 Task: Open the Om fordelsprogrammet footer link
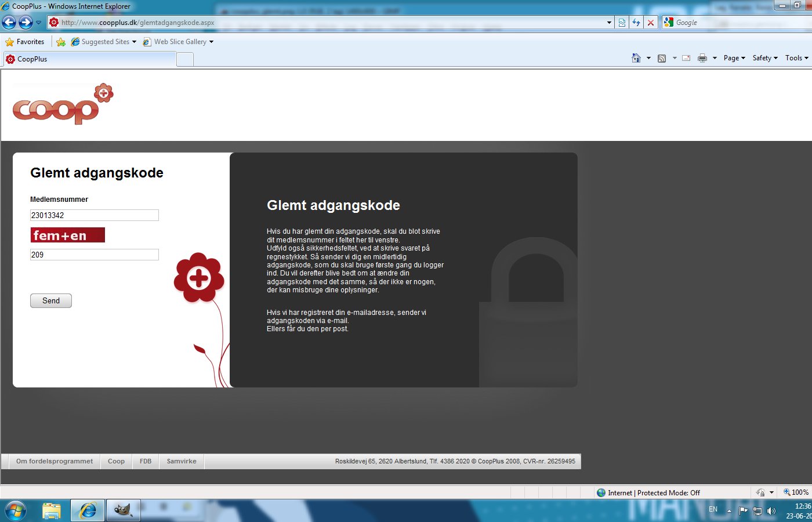55,462
